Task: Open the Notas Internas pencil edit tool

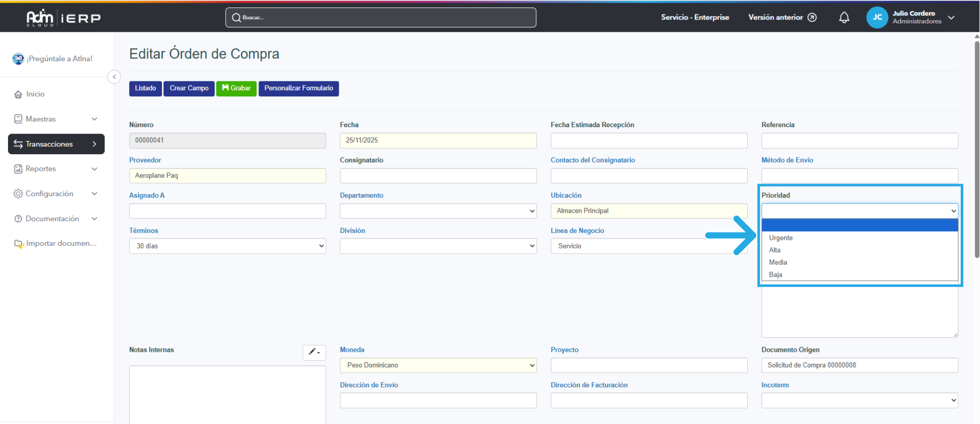Action: pos(314,352)
